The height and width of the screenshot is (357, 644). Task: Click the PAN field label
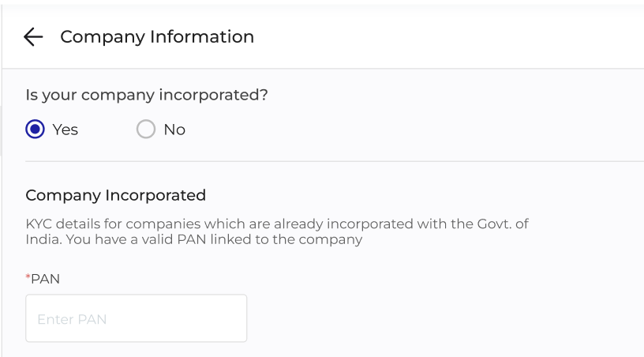[45, 279]
